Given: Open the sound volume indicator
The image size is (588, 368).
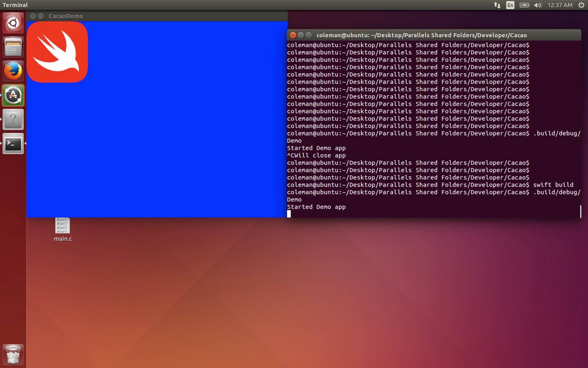Looking at the screenshot, I should pos(538,5).
